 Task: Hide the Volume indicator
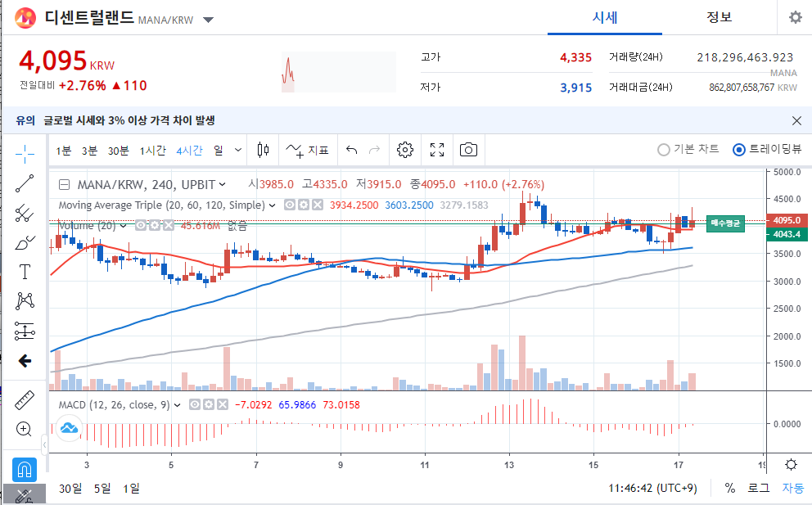pyautogui.click(x=140, y=225)
